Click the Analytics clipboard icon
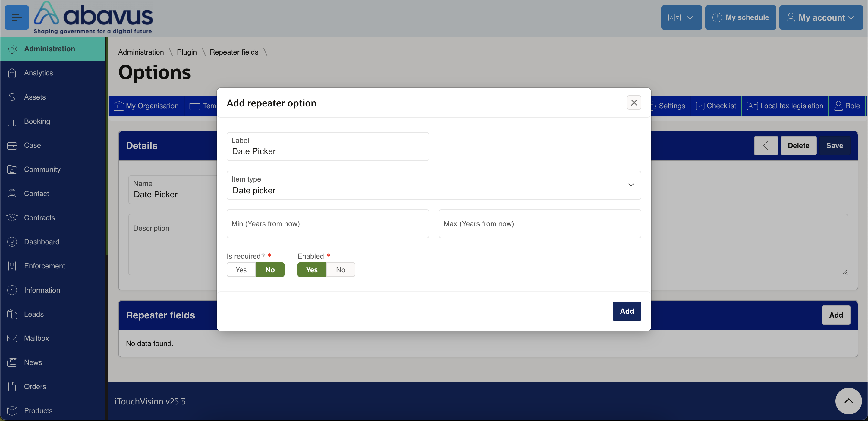 12,73
